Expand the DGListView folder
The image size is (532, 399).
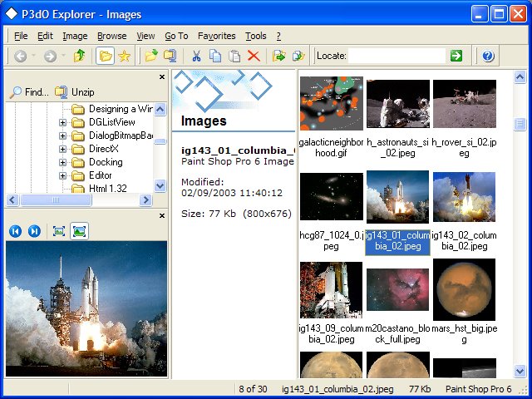[x=62, y=122]
